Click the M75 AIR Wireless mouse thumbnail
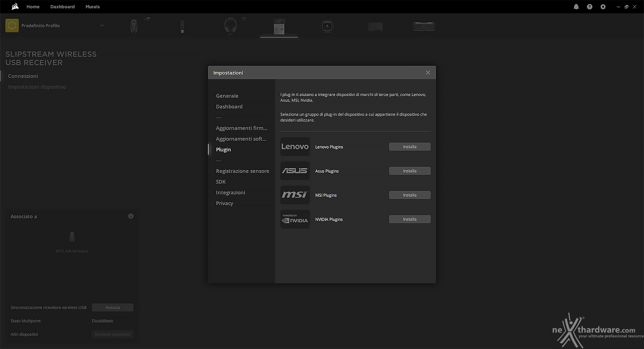The image size is (644, 349). [72, 237]
